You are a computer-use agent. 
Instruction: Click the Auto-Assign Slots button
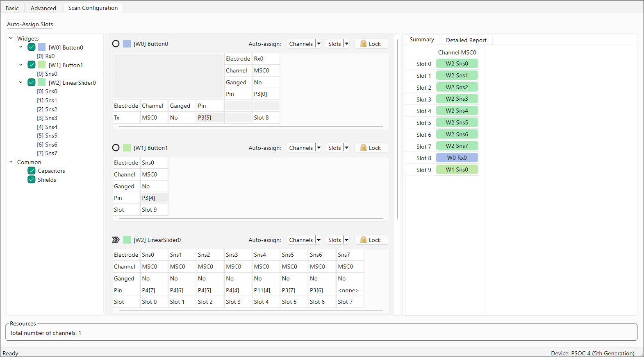pyautogui.click(x=30, y=24)
